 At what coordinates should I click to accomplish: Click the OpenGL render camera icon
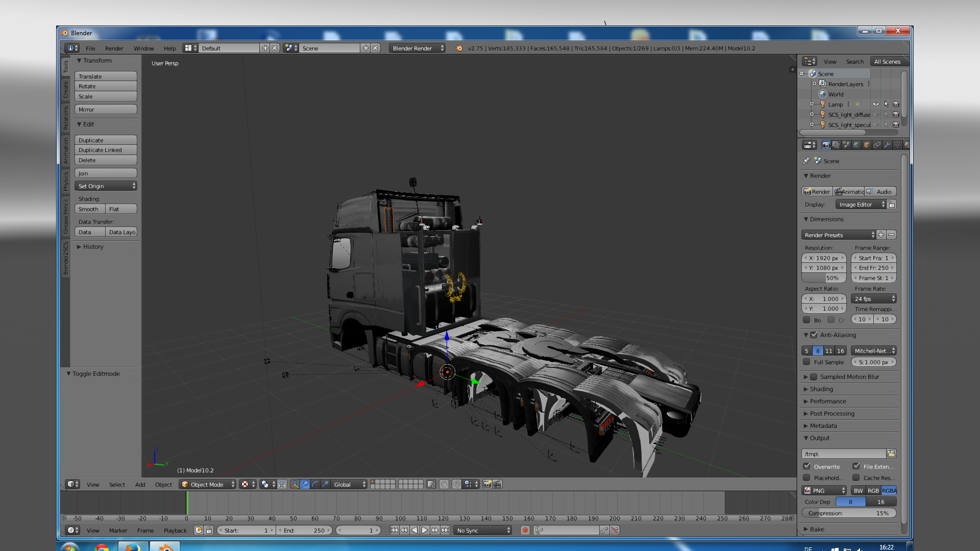pyautogui.click(x=487, y=484)
